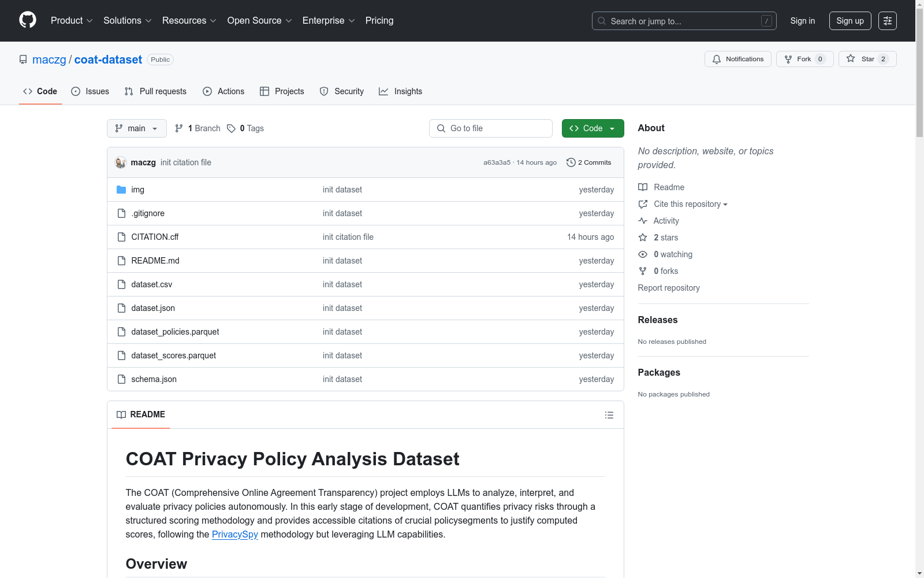This screenshot has width=924, height=578.
Task: Switch to the Insights tab
Action: [401, 91]
